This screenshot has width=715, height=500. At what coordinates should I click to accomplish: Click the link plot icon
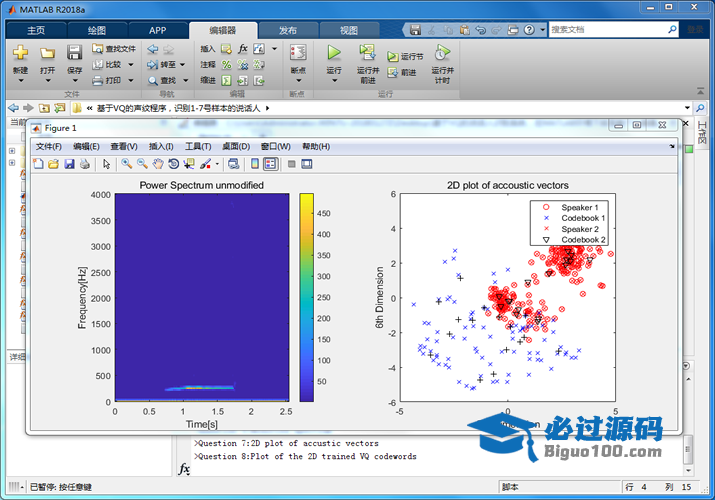(x=233, y=164)
